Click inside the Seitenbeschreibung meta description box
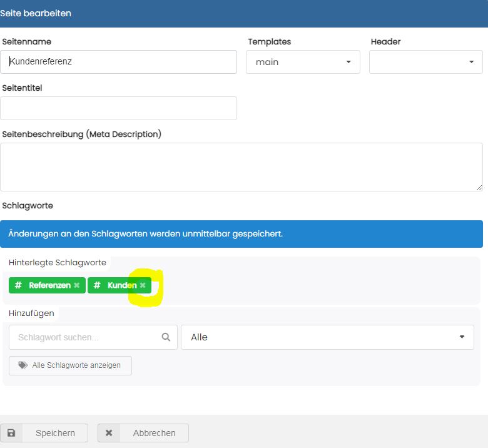Viewport: 488px width, 448px height. click(x=241, y=166)
